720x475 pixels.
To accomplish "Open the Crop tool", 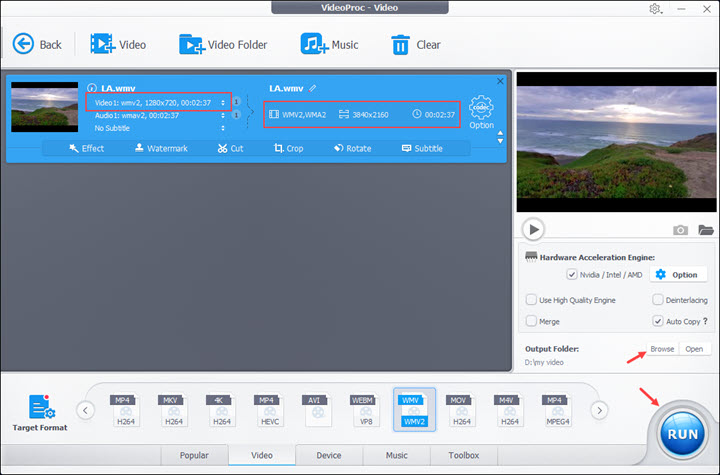I will point(288,148).
